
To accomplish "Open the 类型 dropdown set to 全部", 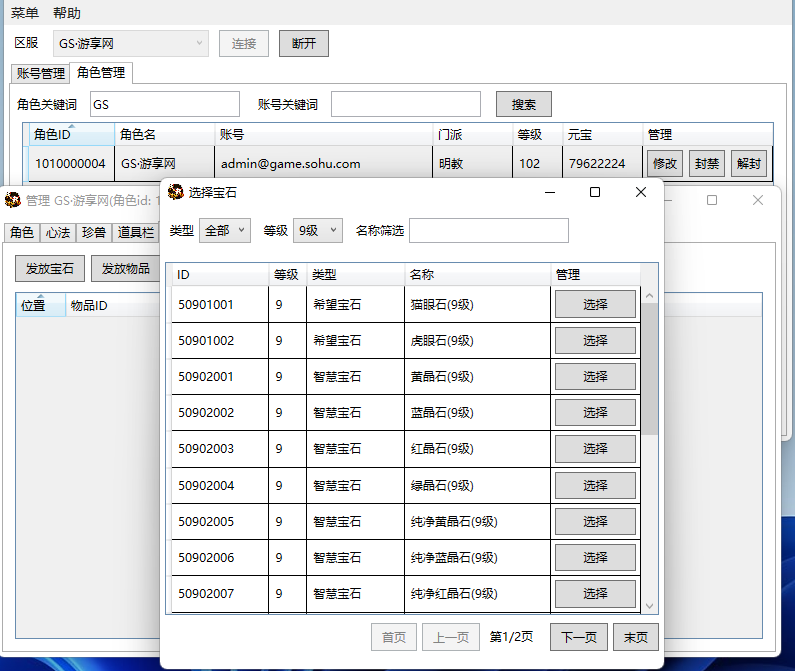I will click(224, 230).
